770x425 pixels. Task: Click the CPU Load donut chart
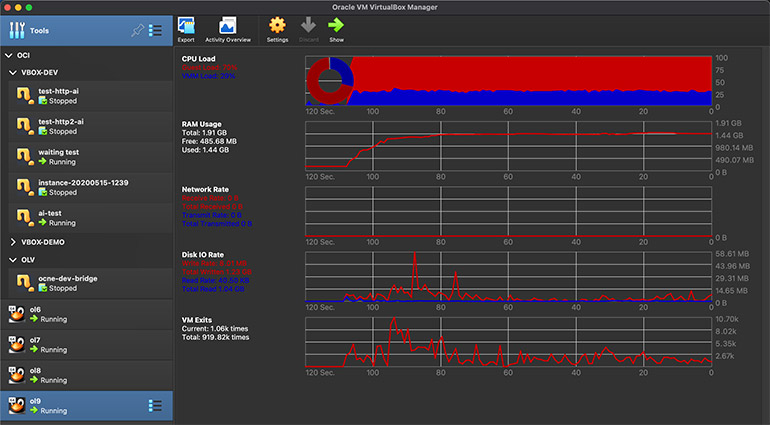(330, 81)
